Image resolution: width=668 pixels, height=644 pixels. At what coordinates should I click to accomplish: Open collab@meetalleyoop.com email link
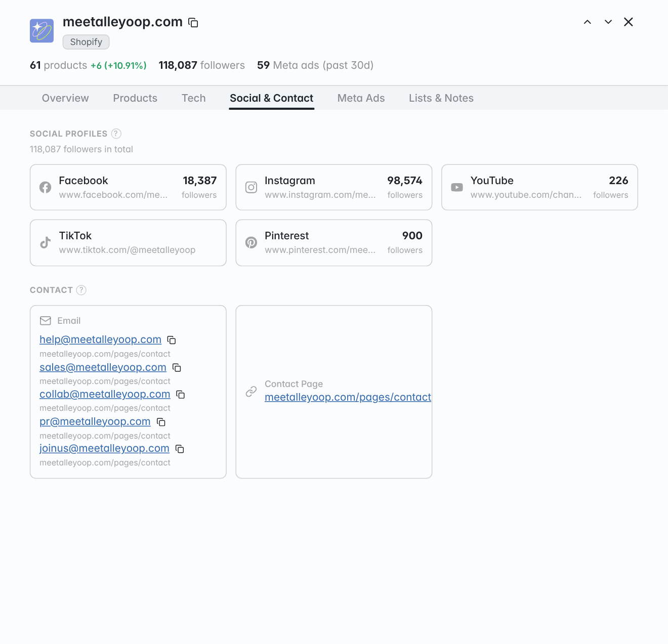pyautogui.click(x=105, y=394)
